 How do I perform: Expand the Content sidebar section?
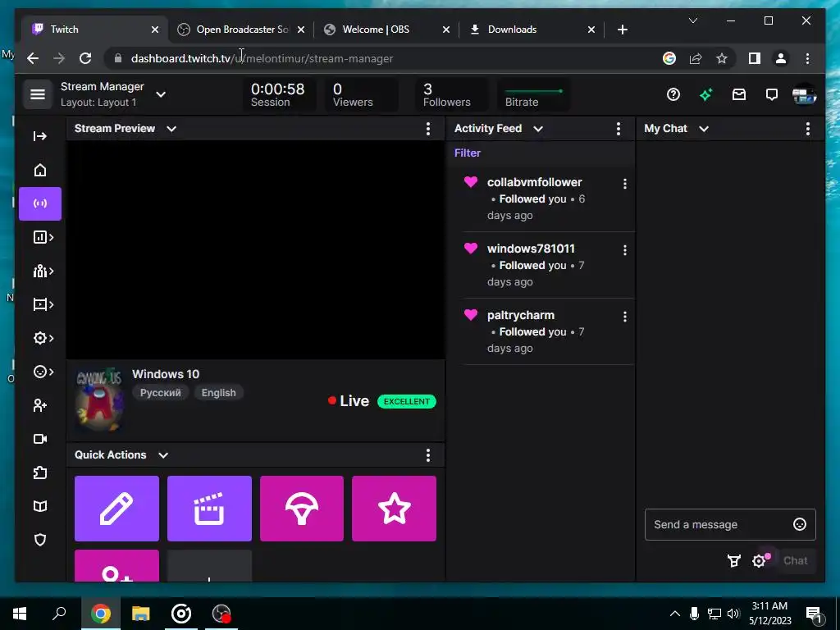(x=43, y=305)
